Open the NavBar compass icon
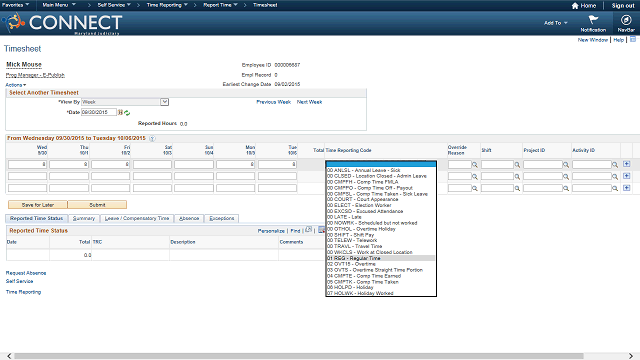This screenshot has height=360, width=640. pyautogui.click(x=626, y=20)
